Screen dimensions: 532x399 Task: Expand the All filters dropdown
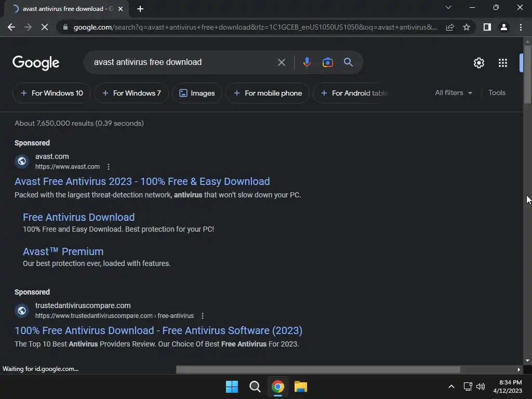point(453,92)
